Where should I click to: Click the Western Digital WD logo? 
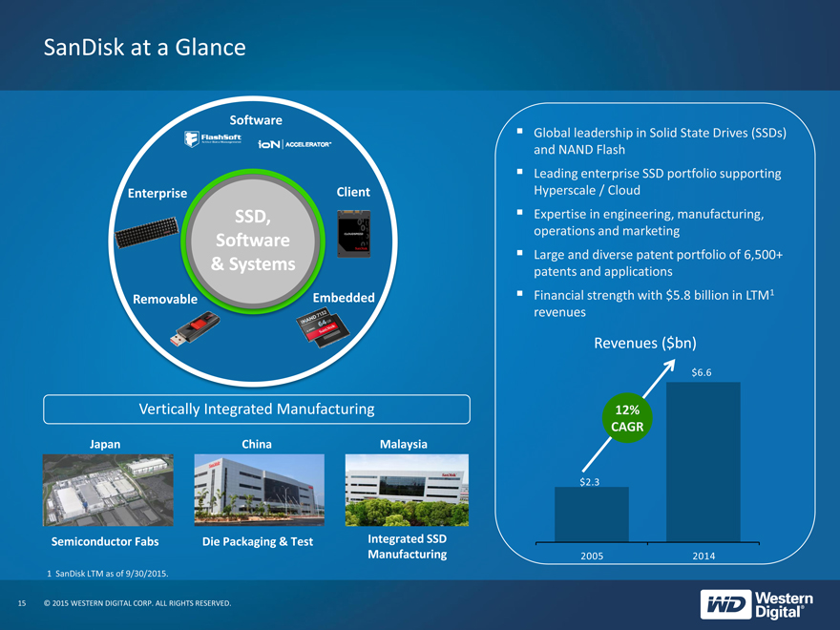(756, 604)
